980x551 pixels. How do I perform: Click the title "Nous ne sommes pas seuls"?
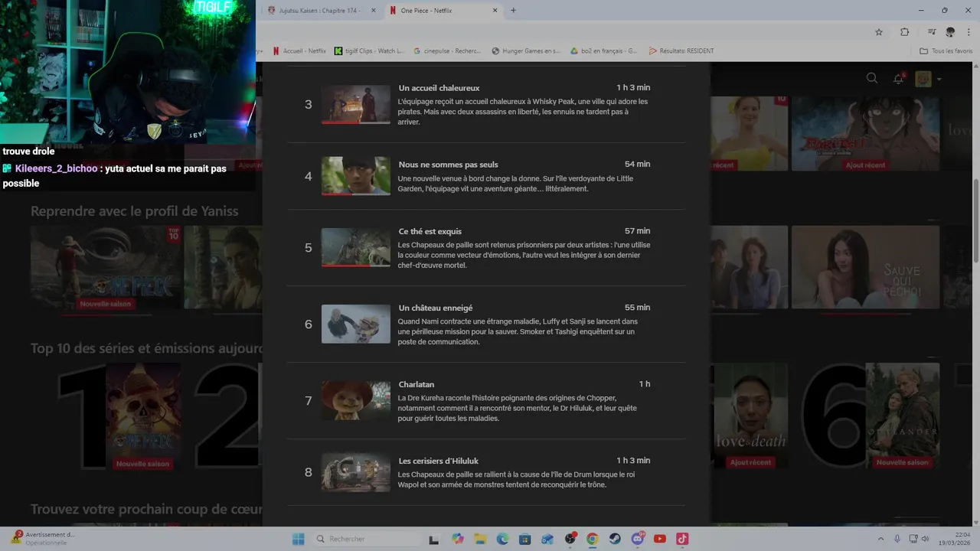pyautogui.click(x=448, y=165)
